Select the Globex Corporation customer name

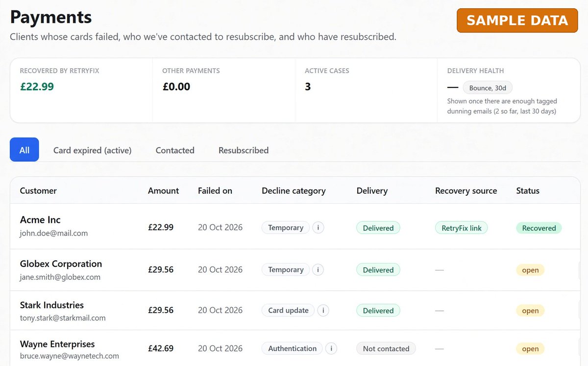click(61, 264)
